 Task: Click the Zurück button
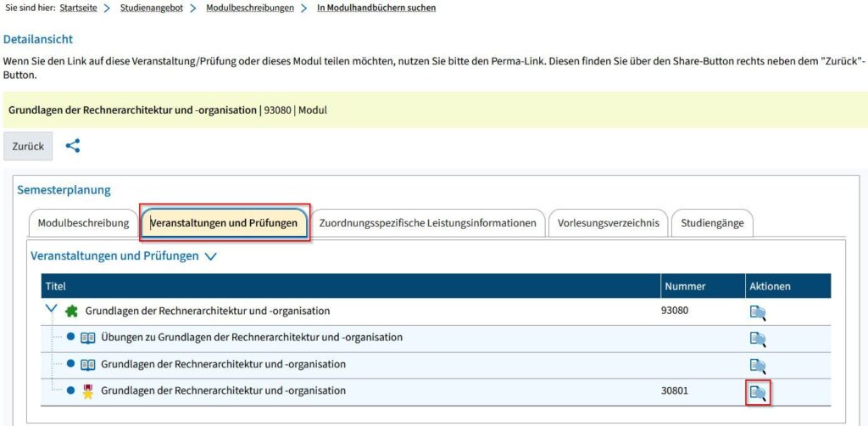coord(28,146)
